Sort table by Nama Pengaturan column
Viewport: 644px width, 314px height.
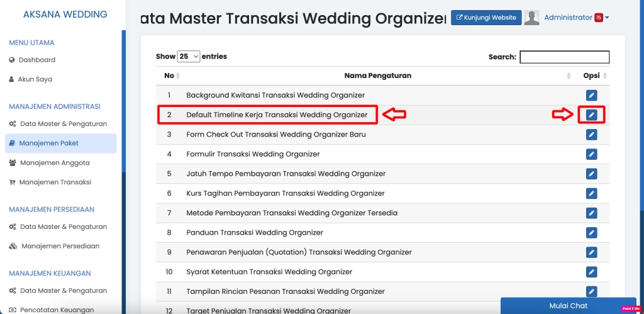(x=377, y=76)
